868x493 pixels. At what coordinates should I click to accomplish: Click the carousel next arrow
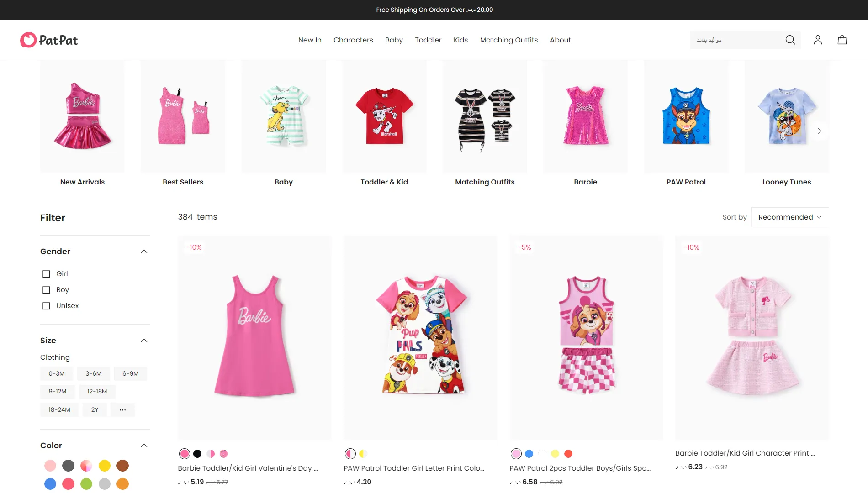(819, 131)
